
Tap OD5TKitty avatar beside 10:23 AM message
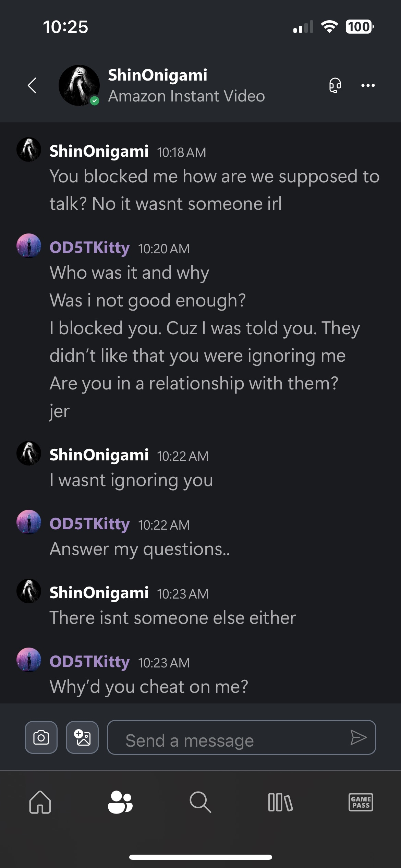[x=29, y=660]
